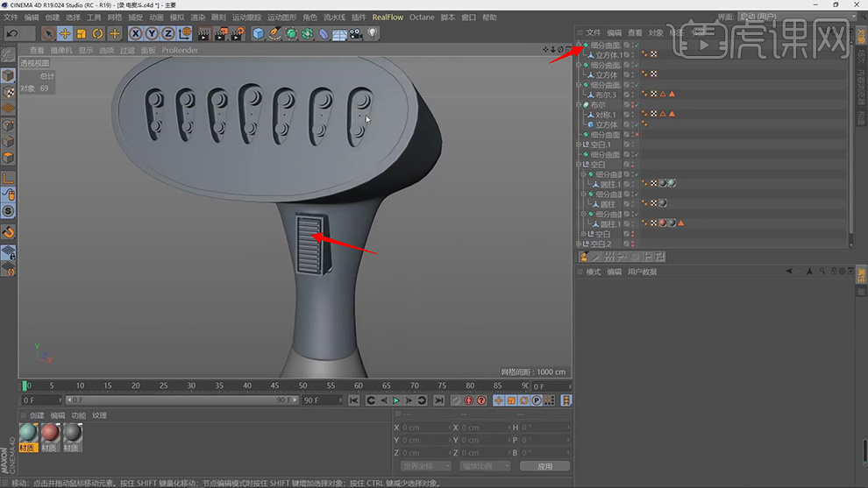Click the cube primitive icon
This screenshot has width=868, height=488.
(259, 33)
